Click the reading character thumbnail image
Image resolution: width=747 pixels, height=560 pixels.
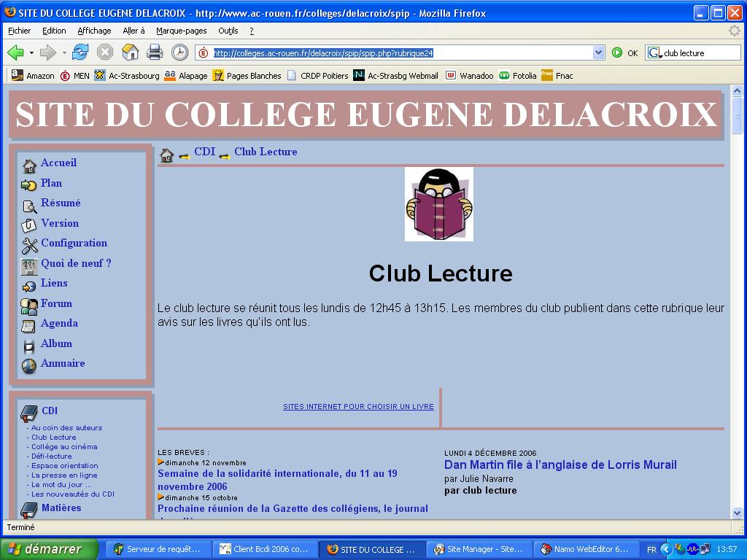click(x=438, y=204)
